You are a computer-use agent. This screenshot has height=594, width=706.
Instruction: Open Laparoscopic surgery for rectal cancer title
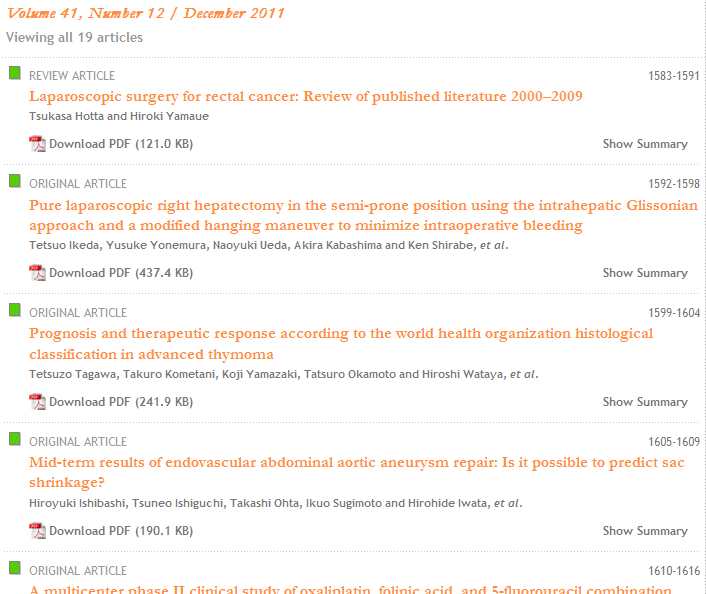[x=306, y=96]
